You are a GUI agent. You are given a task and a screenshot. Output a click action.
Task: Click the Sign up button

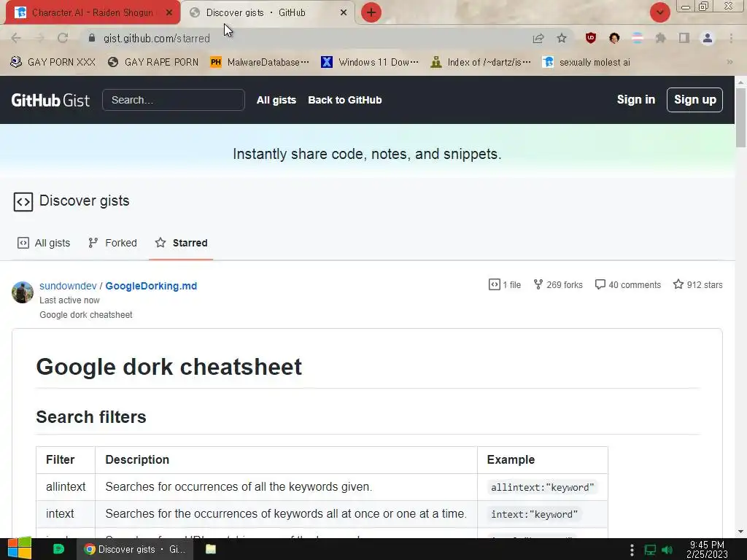pyautogui.click(x=694, y=99)
